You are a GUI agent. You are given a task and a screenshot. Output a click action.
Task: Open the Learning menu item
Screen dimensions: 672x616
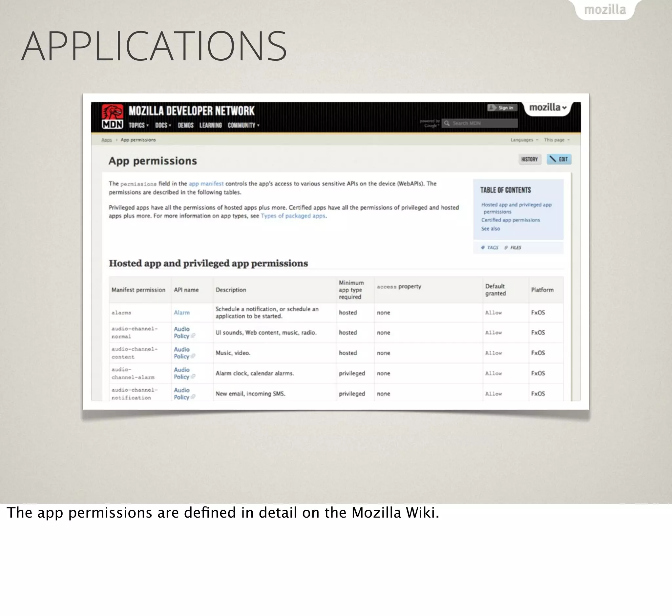click(x=210, y=125)
